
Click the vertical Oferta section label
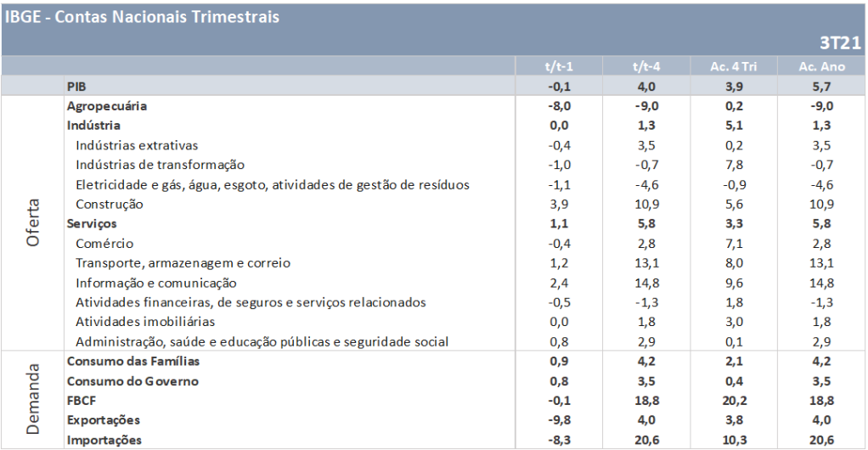click(x=32, y=222)
